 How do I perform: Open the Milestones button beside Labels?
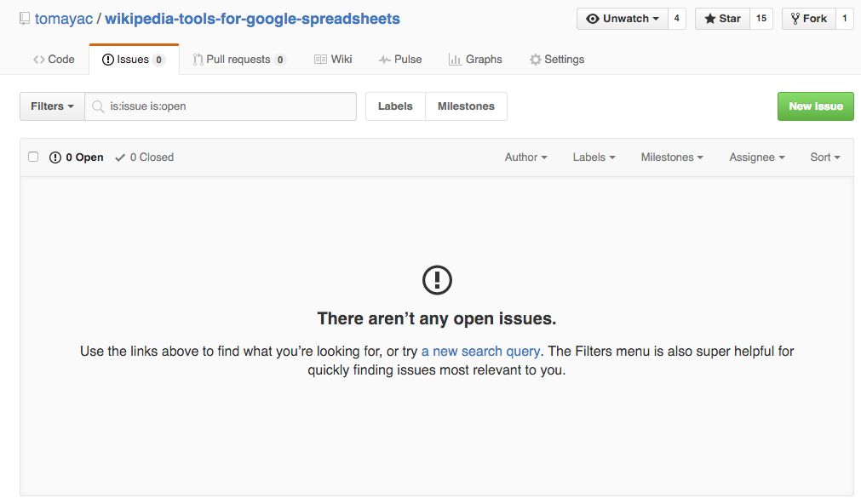point(466,106)
